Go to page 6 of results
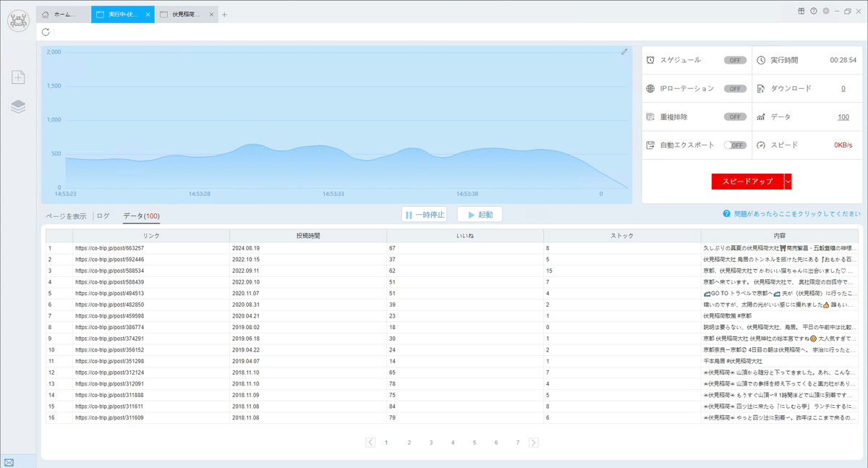 pyautogui.click(x=496, y=442)
